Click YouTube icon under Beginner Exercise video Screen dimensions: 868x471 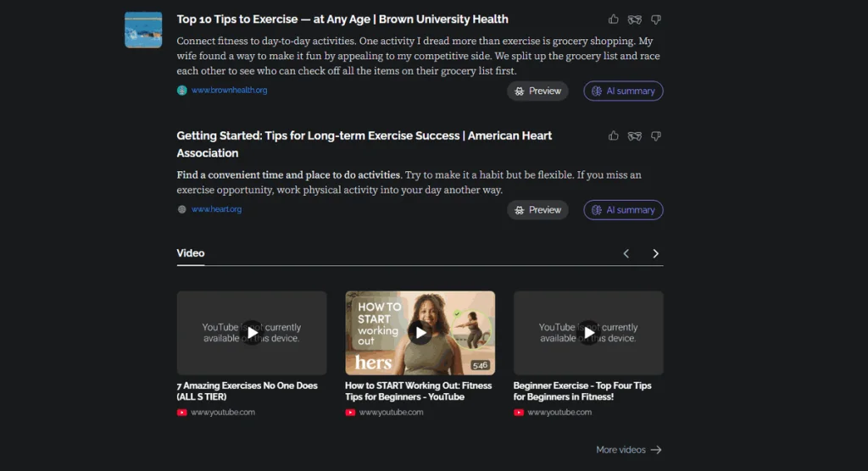(x=518, y=413)
